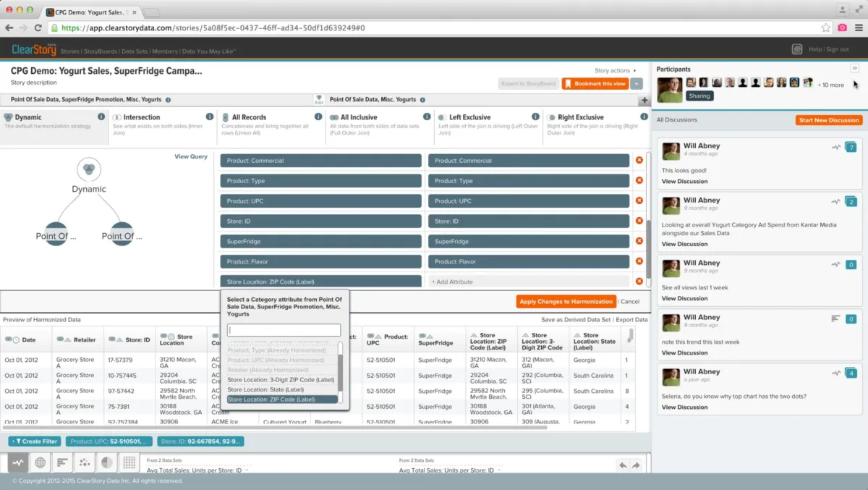Choose the All Inclusive full outer join
Viewport: 868px width, 490px height.
coord(380,127)
